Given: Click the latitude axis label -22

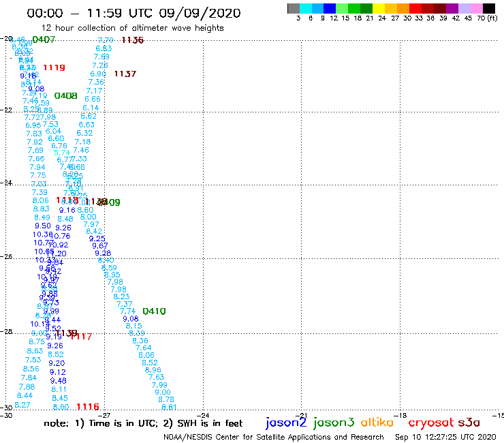Looking at the screenshot, I should click(x=6, y=110).
